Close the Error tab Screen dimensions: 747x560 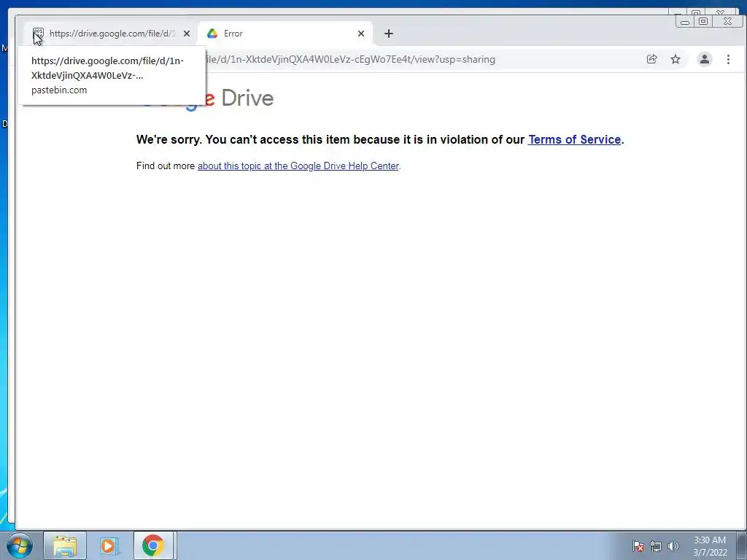pos(361,34)
